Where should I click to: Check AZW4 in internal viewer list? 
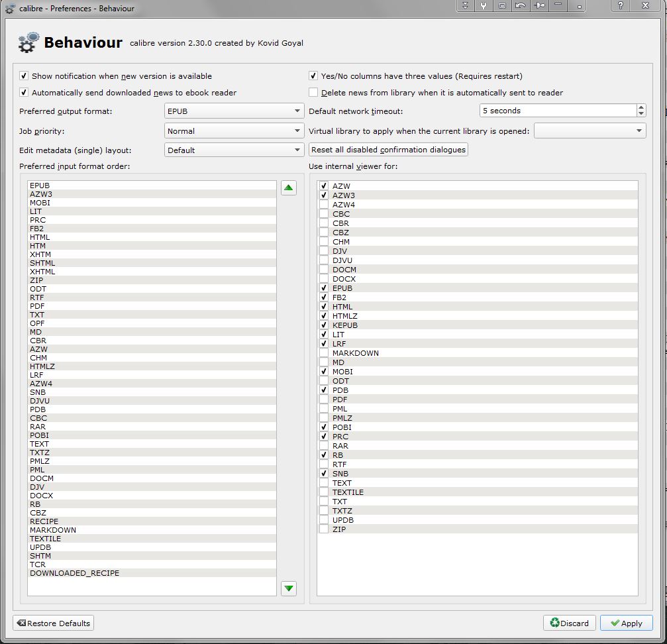click(324, 205)
